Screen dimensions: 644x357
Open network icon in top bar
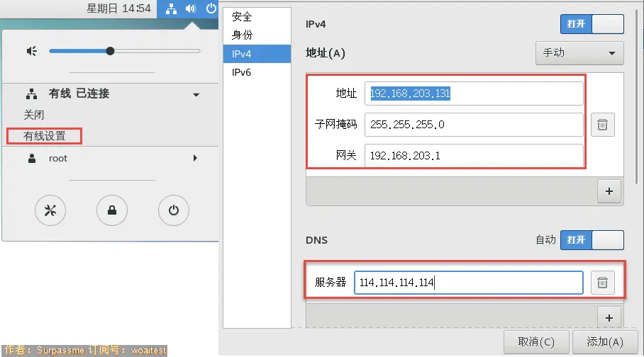click(171, 8)
